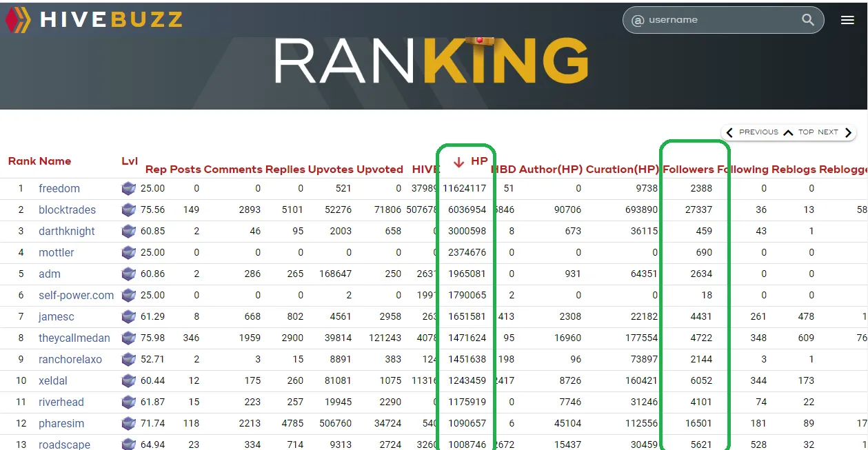Sort by the Comments column header
The height and width of the screenshot is (450, 868).
pos(233,169)
